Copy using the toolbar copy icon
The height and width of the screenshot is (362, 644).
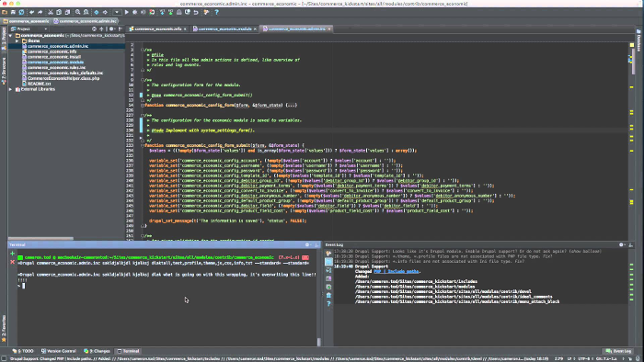pyautogui.click(x=59, y=12)
